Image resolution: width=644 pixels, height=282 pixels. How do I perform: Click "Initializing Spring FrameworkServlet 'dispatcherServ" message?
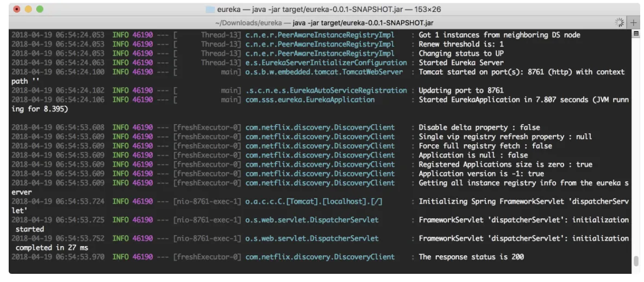pyautogui.click(x=524, y=201)
